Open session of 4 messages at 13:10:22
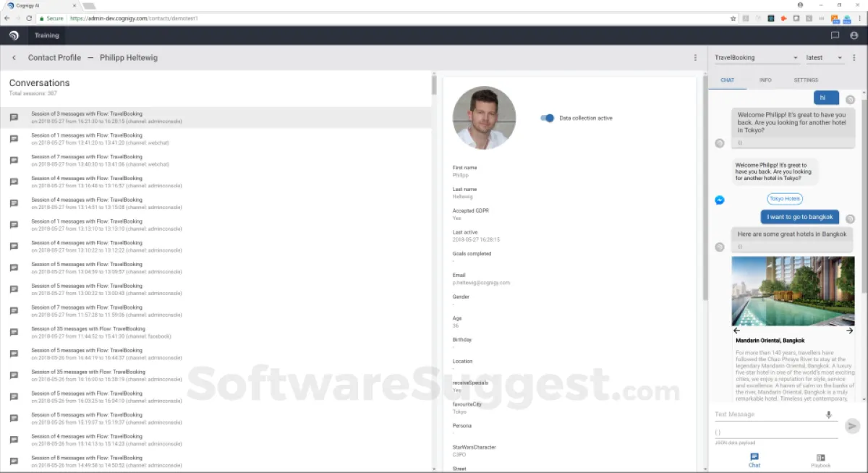 tap(216, 247)
